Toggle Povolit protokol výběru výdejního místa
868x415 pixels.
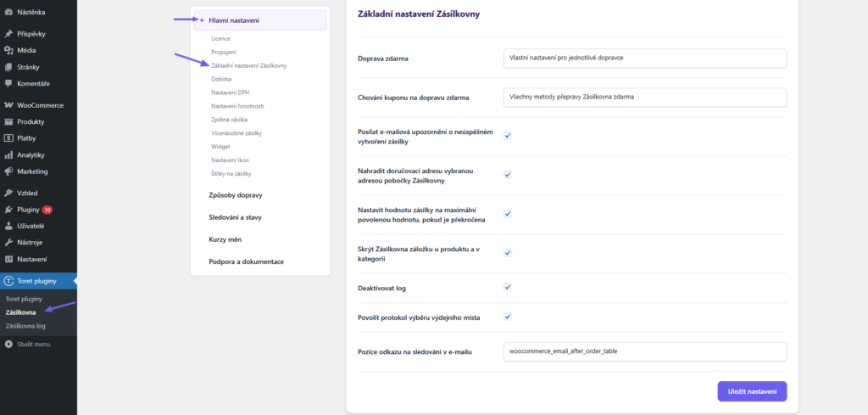tap(508, 317)
